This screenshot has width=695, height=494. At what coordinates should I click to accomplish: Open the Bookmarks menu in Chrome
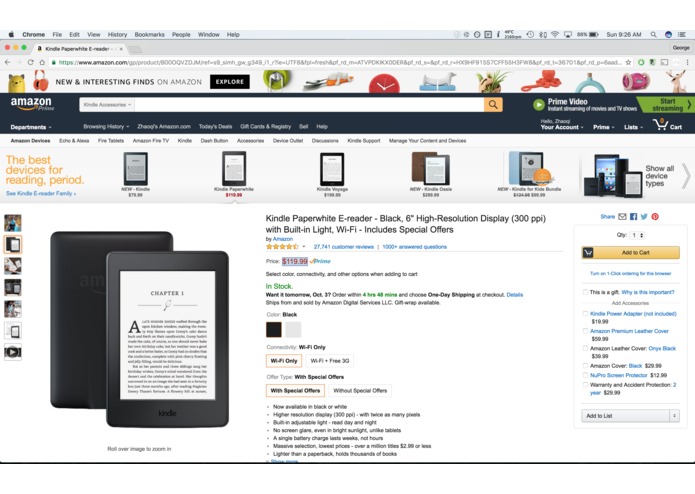(149, 35)
